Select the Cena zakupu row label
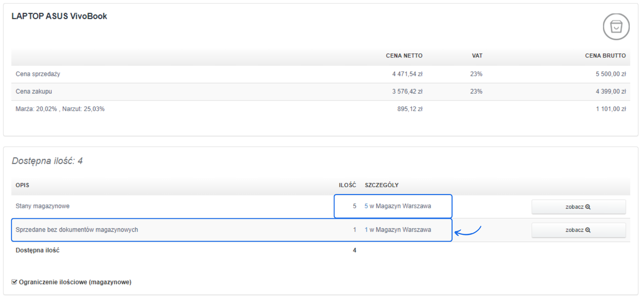 tap(34, 91)
